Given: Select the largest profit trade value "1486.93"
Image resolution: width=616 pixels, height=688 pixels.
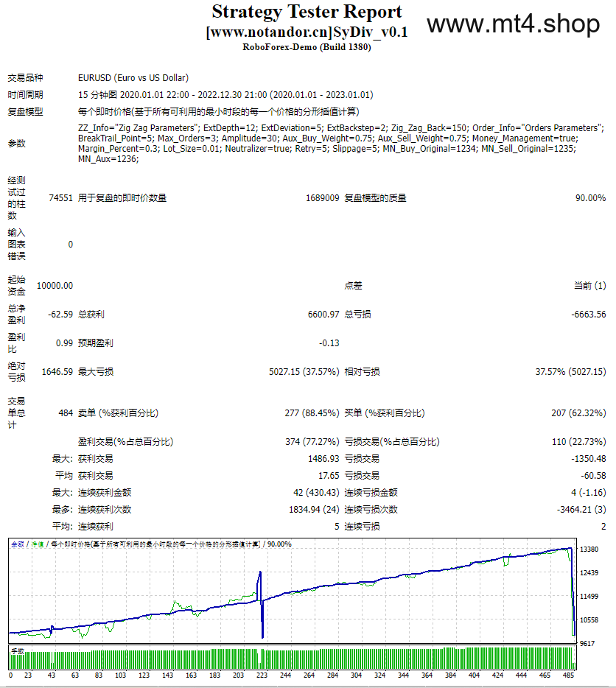Looking at the screenshot, I should tap(323, 458).
